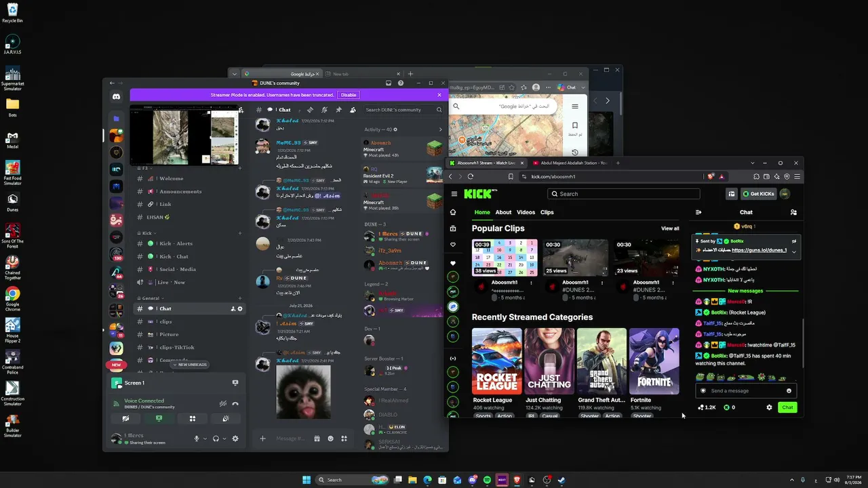
Task: Search DUNE's community field
Action: point(403,110)
